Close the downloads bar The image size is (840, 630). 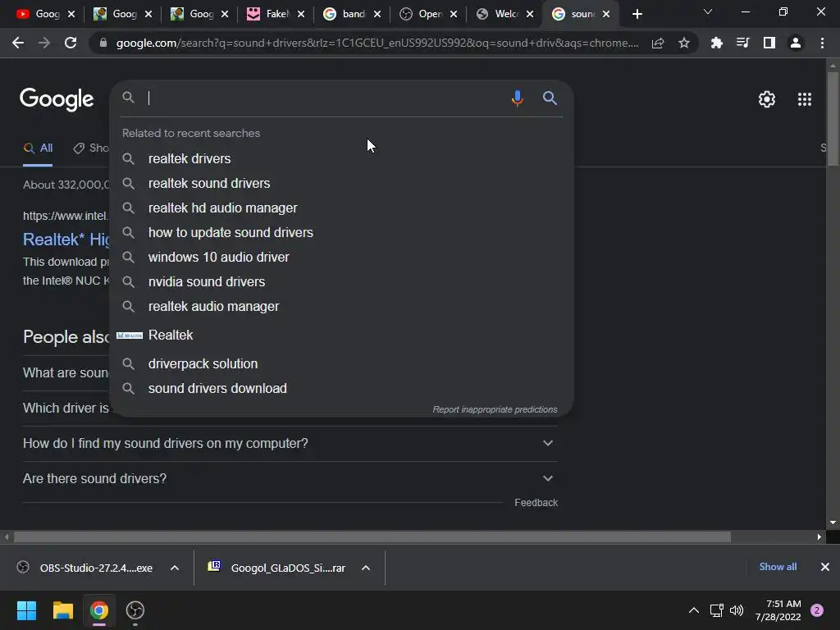point(825,567)
